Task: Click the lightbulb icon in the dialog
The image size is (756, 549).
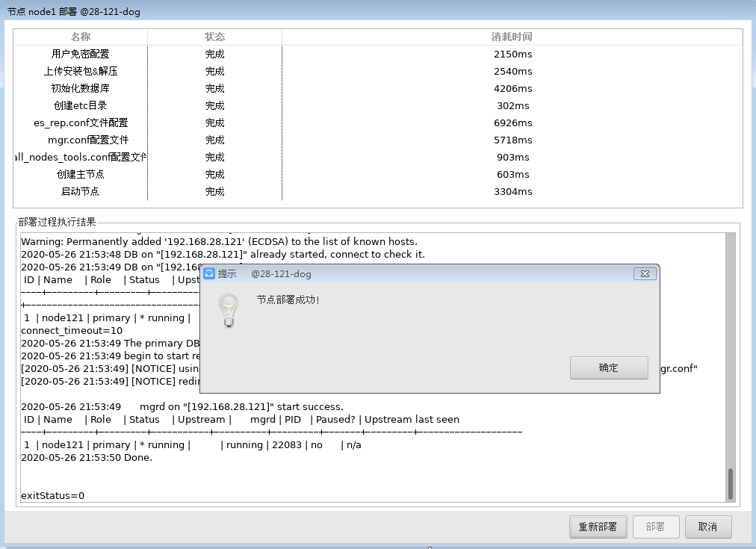Action: pos(229,311)
